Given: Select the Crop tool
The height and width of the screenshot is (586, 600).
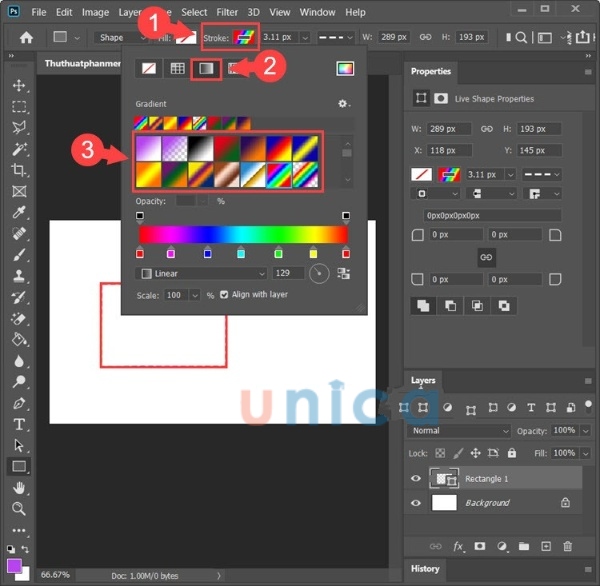Looking at the screenshot, I should [19, 170].
